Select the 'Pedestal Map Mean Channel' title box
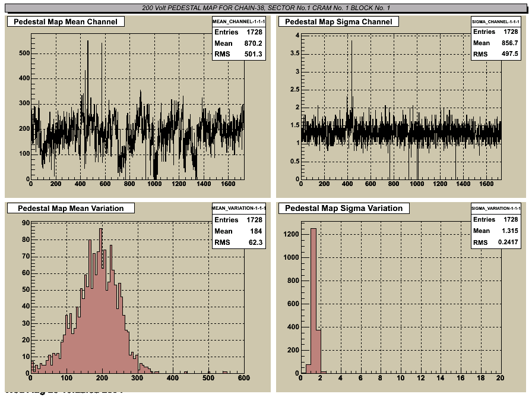 tap(66, 22)
